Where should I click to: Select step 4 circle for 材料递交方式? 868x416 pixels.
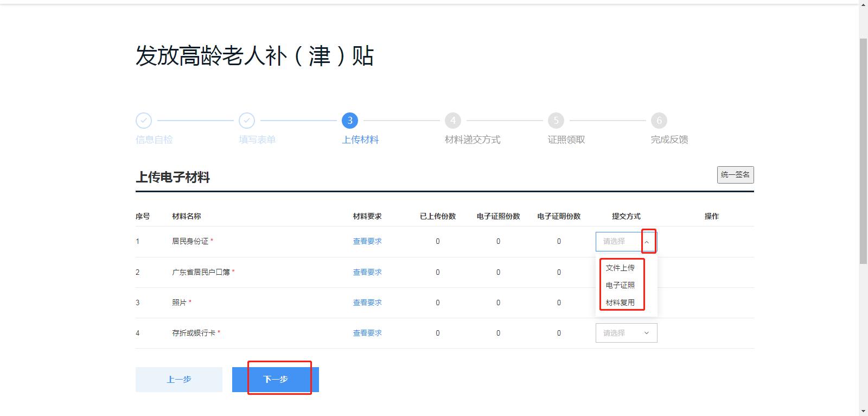point(453,121)
